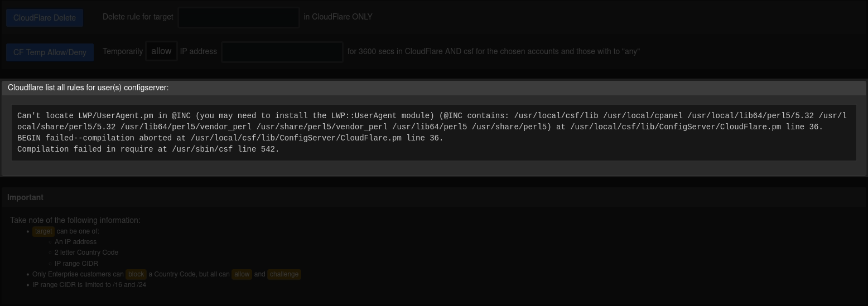The height and width of the screenshot is (306, 868).
Task: Select the 2 letter Country Code item
Action: click(86, 252)
